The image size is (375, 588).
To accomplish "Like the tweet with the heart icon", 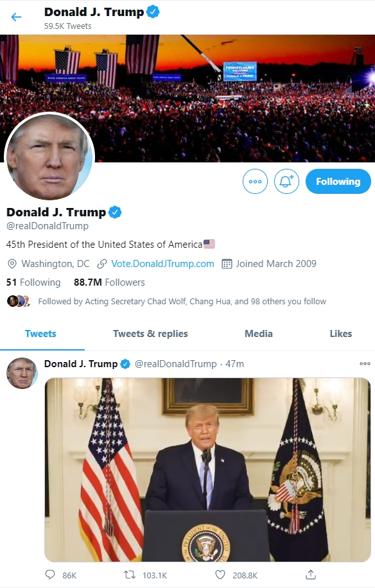I will pos(220,575).
